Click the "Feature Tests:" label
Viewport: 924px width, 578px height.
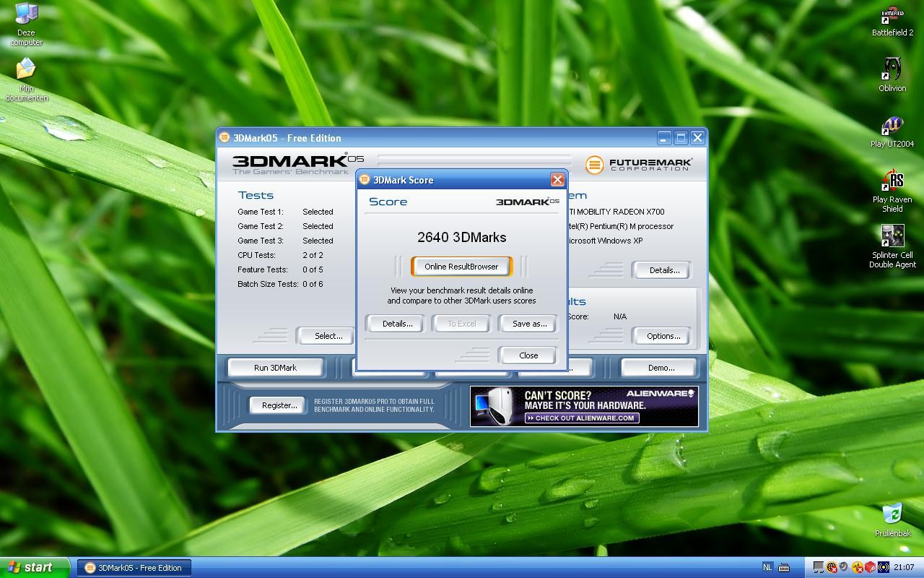pos(262,269)
